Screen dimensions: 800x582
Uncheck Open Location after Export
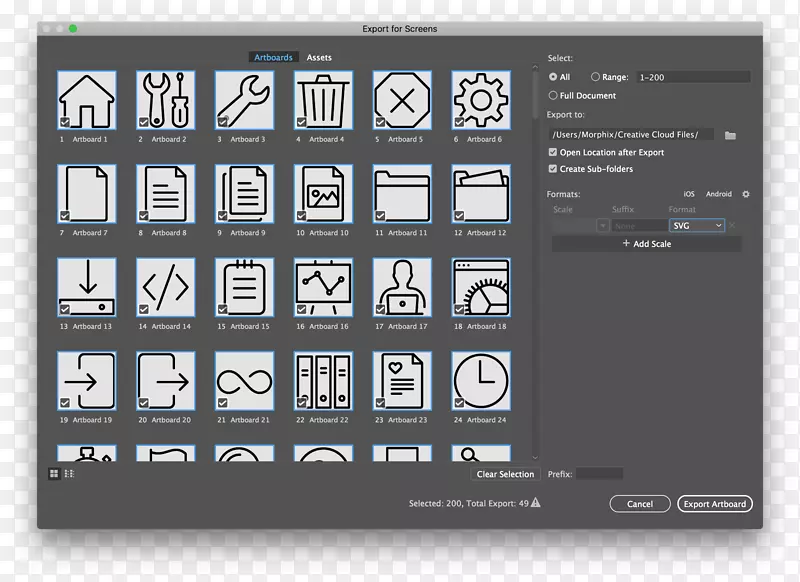[x=553, y=153]
